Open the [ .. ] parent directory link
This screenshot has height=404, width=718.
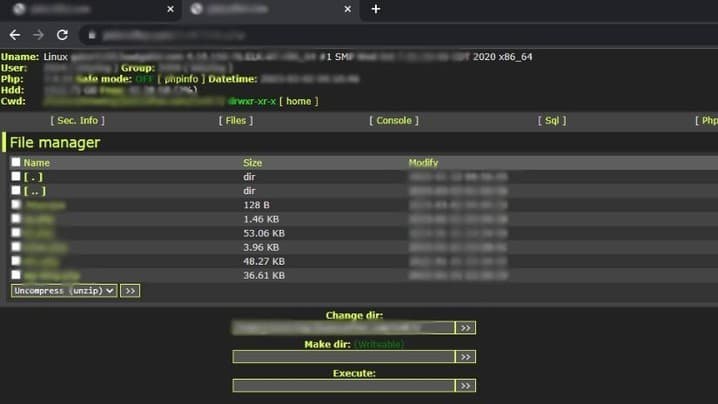(x=35, y=191)
